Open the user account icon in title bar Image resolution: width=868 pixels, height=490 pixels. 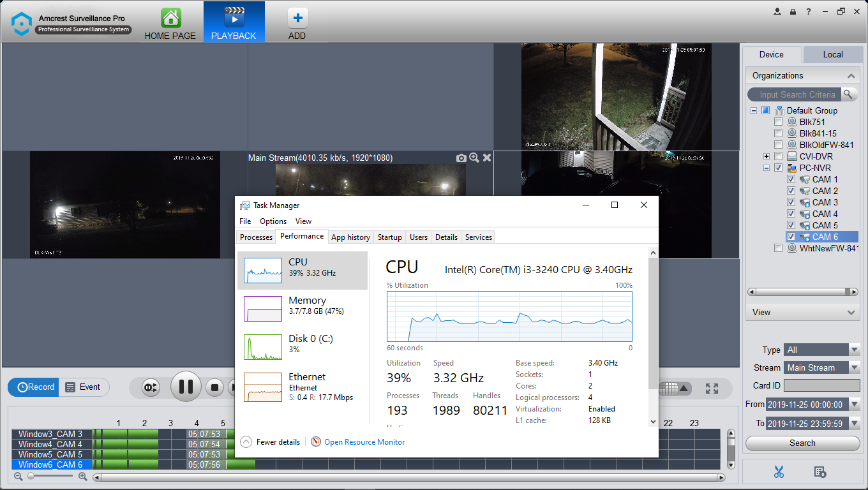(777, 11)
